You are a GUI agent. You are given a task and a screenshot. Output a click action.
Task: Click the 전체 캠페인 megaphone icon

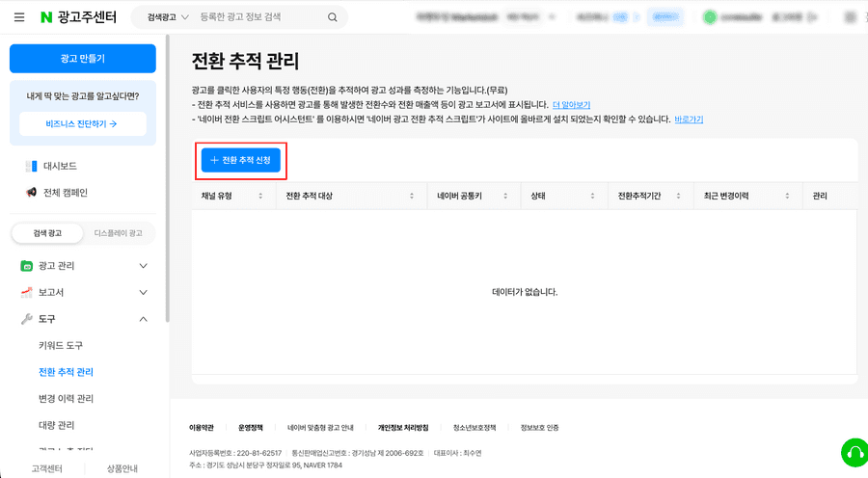pos(31,193)
